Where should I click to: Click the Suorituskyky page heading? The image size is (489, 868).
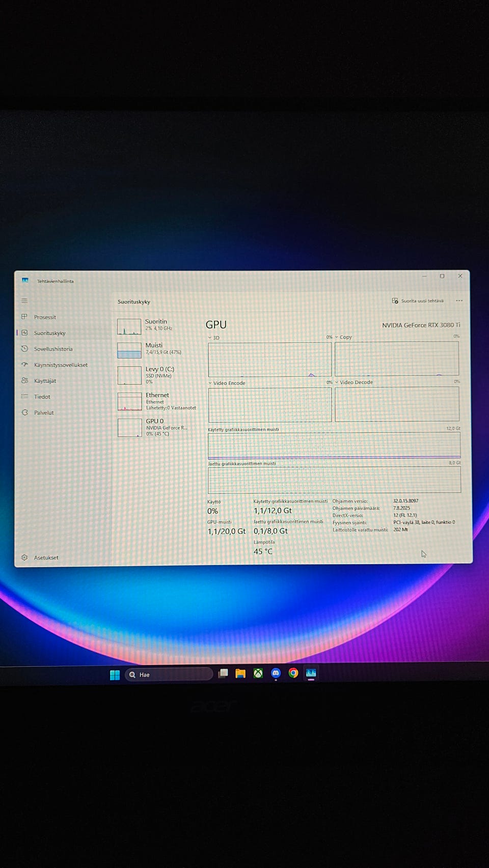134,301
